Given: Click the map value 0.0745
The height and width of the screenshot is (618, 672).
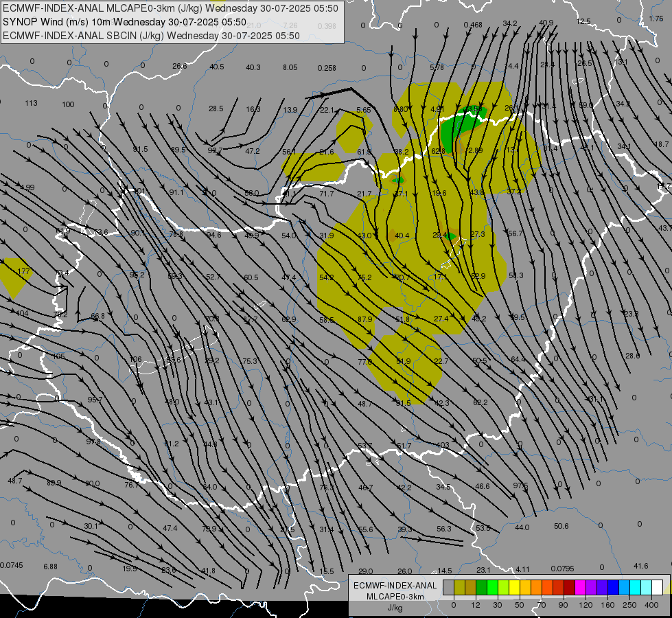Looking at the screenshot, I should click(x=12, y=565).
